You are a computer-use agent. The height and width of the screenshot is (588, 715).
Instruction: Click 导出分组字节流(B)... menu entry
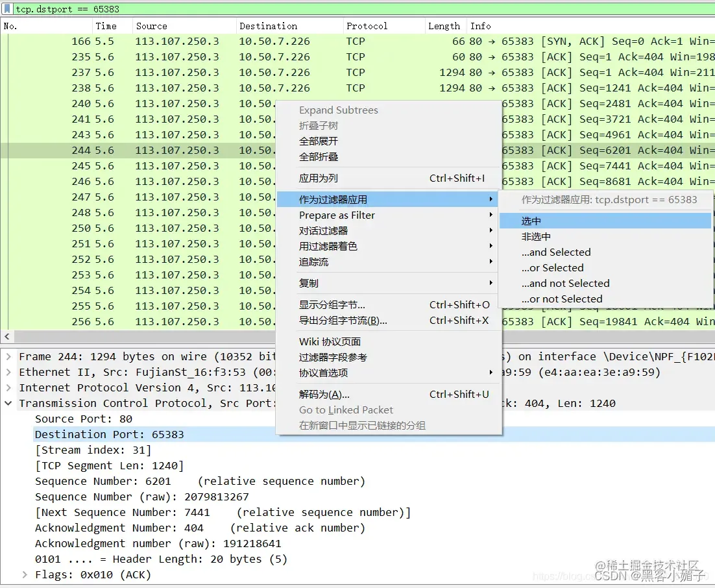[x=389, y=320]
